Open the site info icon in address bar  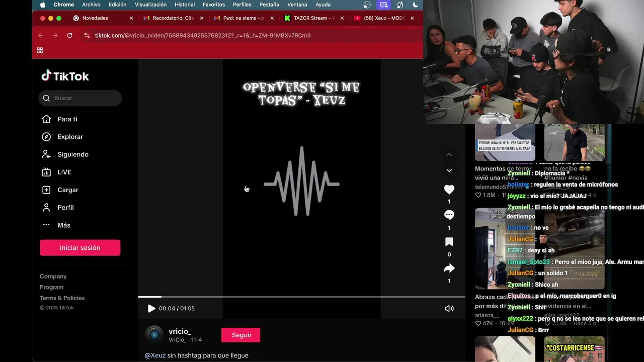[x=87, y=35]
